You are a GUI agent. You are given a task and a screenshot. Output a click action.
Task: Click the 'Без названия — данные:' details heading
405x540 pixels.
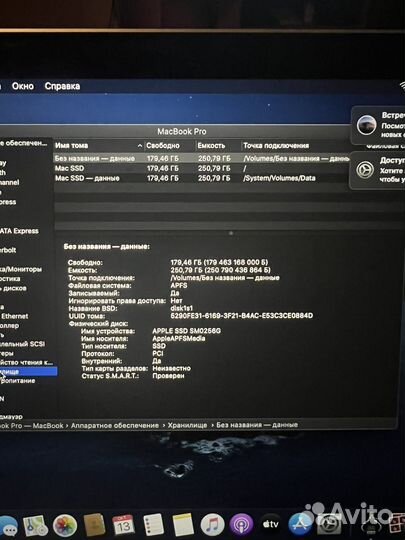pos(107,247)
